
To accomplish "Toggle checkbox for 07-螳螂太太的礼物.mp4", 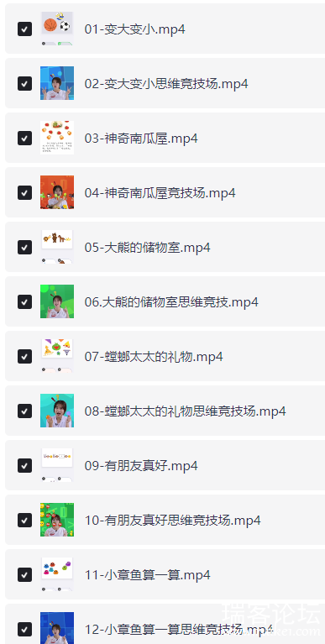I will pos(24,357).
